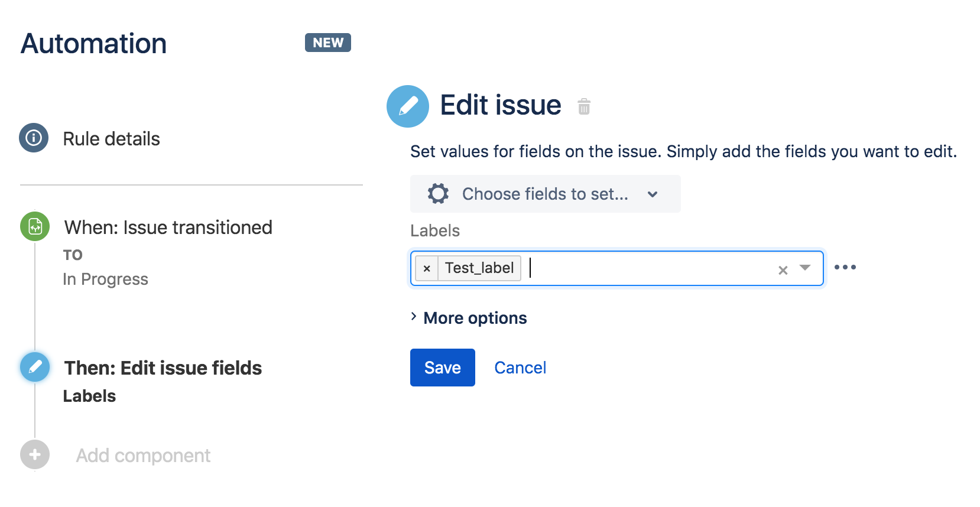Image resolution: width=980 pixels, height=507 pixels.
Task: Click the Save button
Action: click(x=443, y=368)
